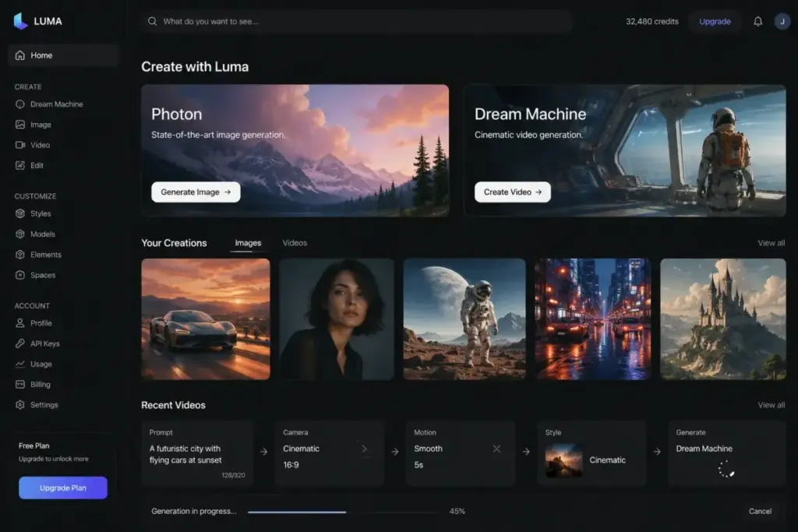
Task: Open Dream Machine sidebar label
Action: [56, 104]
